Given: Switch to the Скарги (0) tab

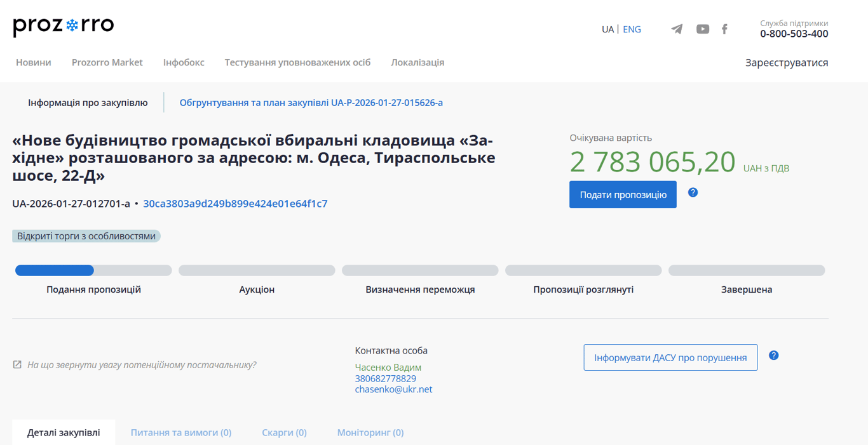Looking at the screenshot, I should pyautogui.click(x=284, y=432).
